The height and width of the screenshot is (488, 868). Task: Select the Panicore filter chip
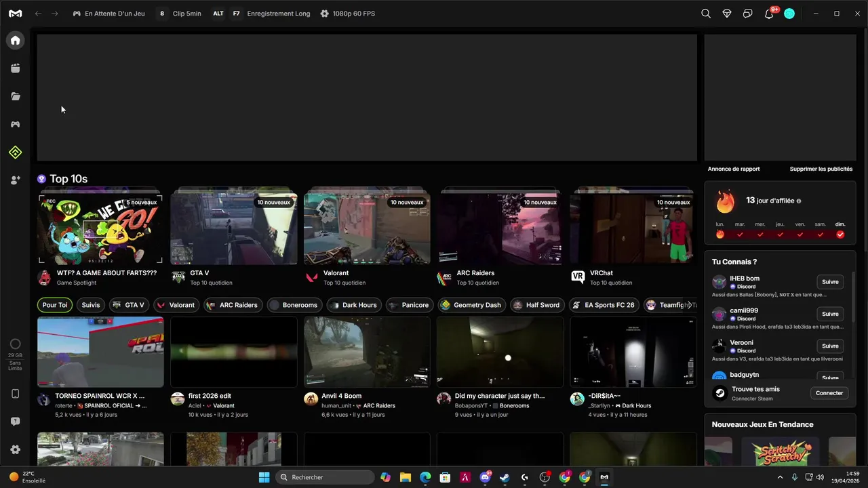point(409,305)
